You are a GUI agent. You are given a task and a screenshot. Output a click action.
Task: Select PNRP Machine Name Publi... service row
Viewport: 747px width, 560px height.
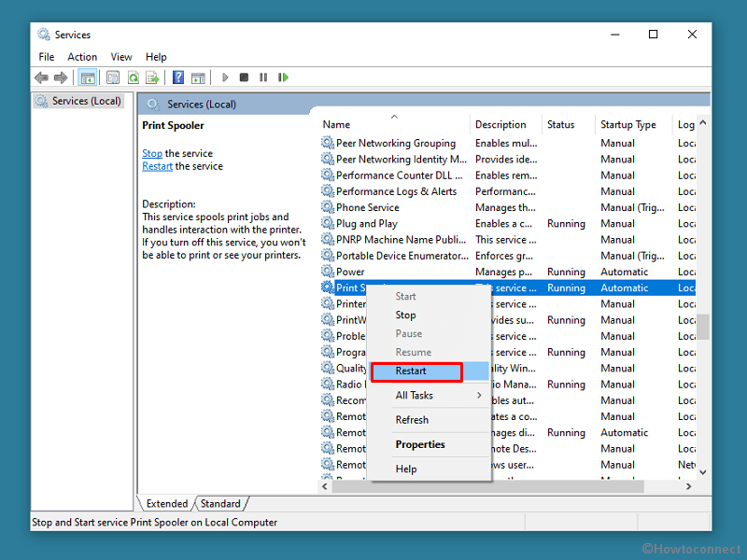(x=507, y=240)
